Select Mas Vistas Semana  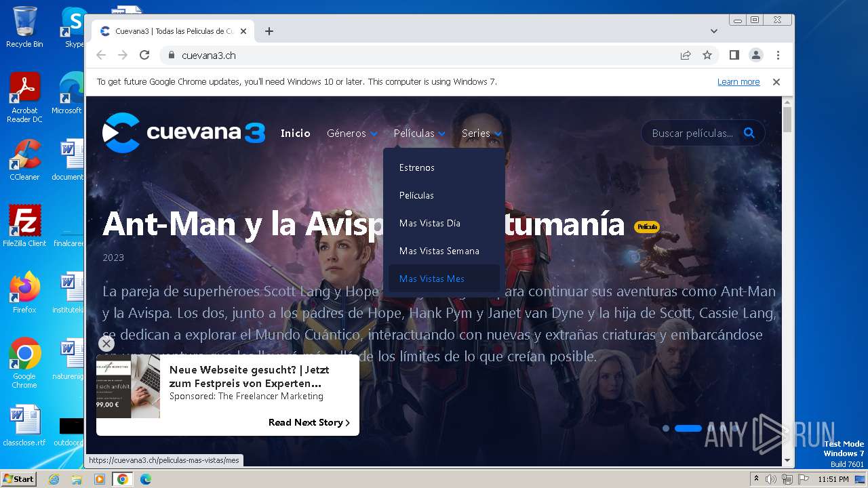coord(443,251)
